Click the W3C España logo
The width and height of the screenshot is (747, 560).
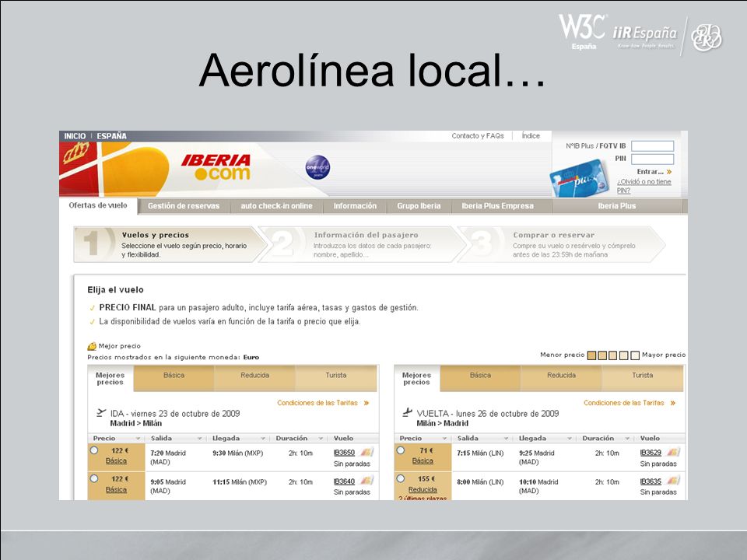[x=583, y=31]
